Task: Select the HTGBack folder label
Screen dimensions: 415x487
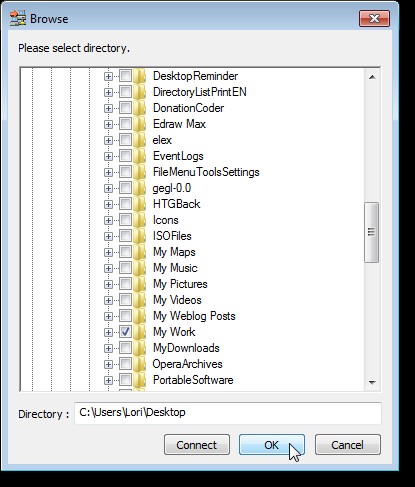Action: coord(176,204)
